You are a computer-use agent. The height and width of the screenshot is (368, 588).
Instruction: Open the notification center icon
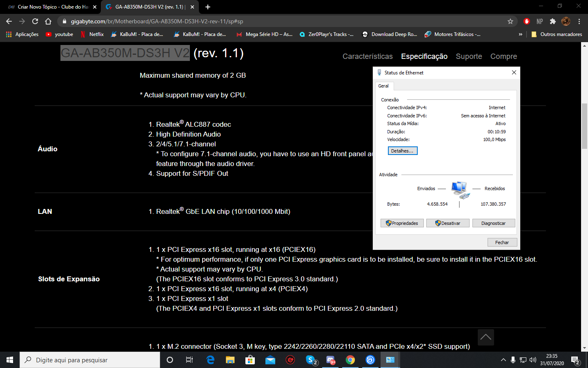pos(576,360)
